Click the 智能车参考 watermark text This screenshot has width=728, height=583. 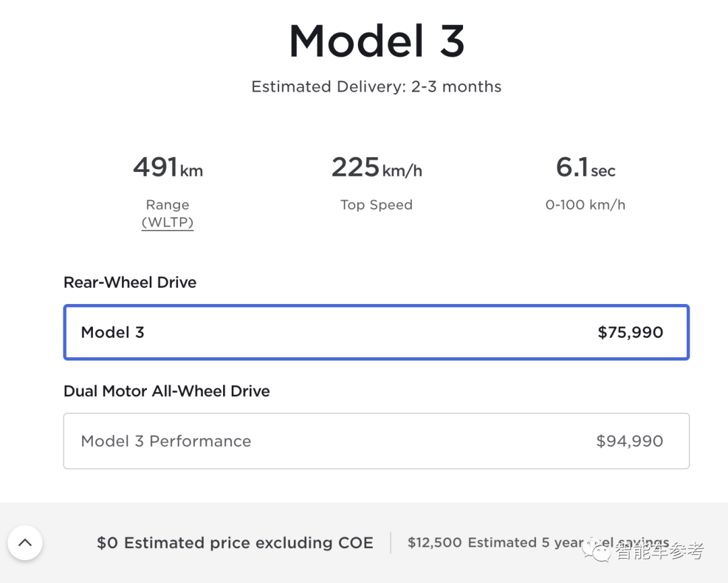[x=659, y=551]
